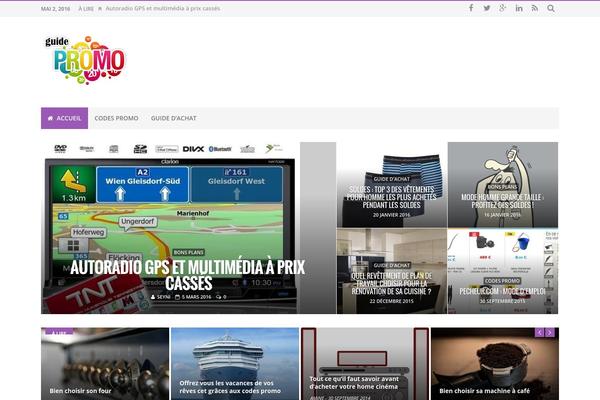This screenshot has height=400, width=600.
Task: Click the 5 mars 2016 date
Action: pyautogui.click(x=193, y=297)
